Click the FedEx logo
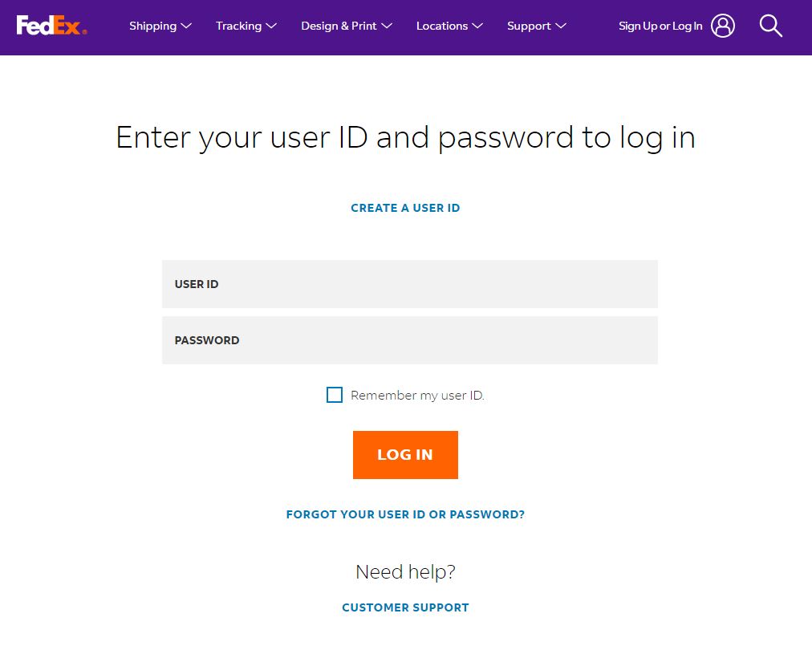 (x=51, y=26)
